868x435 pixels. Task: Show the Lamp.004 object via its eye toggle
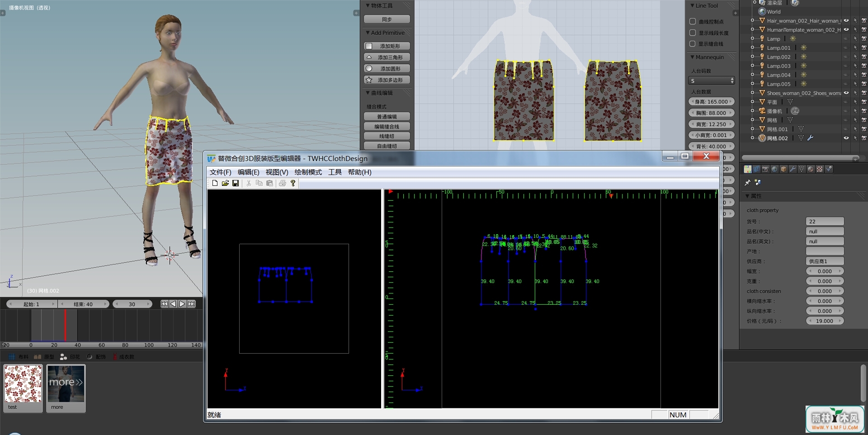pos(846,75)
